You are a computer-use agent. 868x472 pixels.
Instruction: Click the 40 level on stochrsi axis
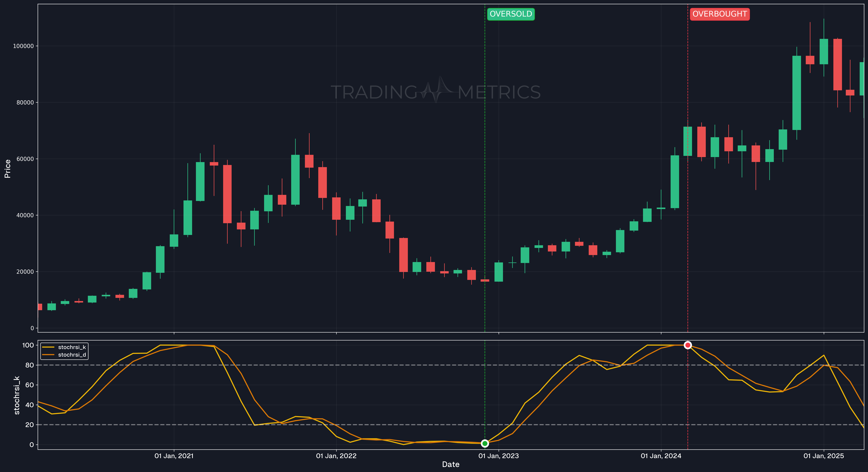(x=30, y=405)
